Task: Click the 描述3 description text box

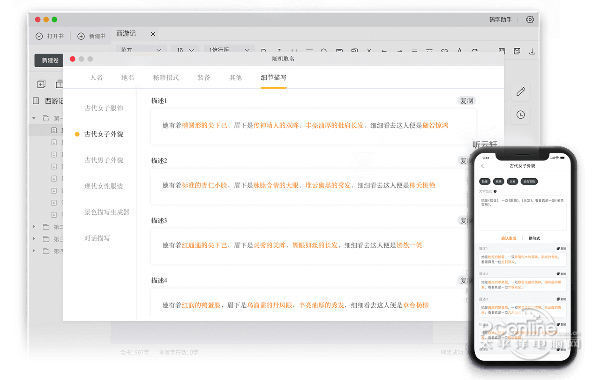Action: pos(310,246)
